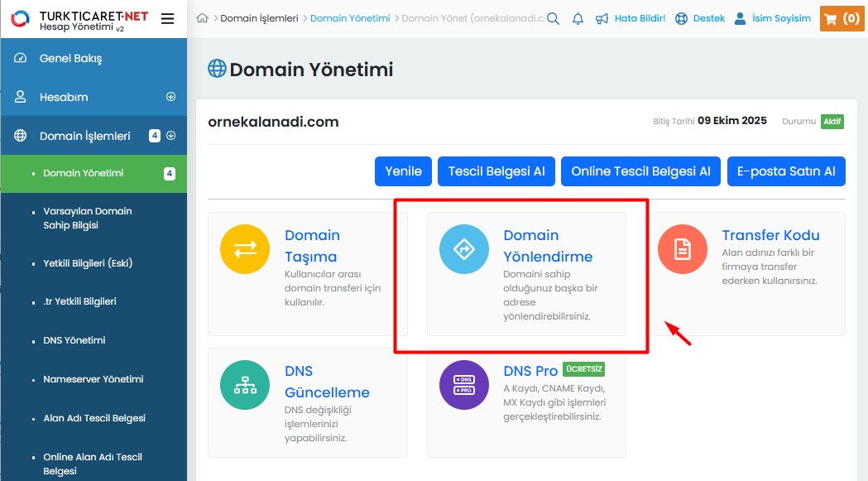Screen dimensions: 868x481
Task: Click the green DNS Güncelleme icon
Action: pyautogui.click(x=245, y=385)
